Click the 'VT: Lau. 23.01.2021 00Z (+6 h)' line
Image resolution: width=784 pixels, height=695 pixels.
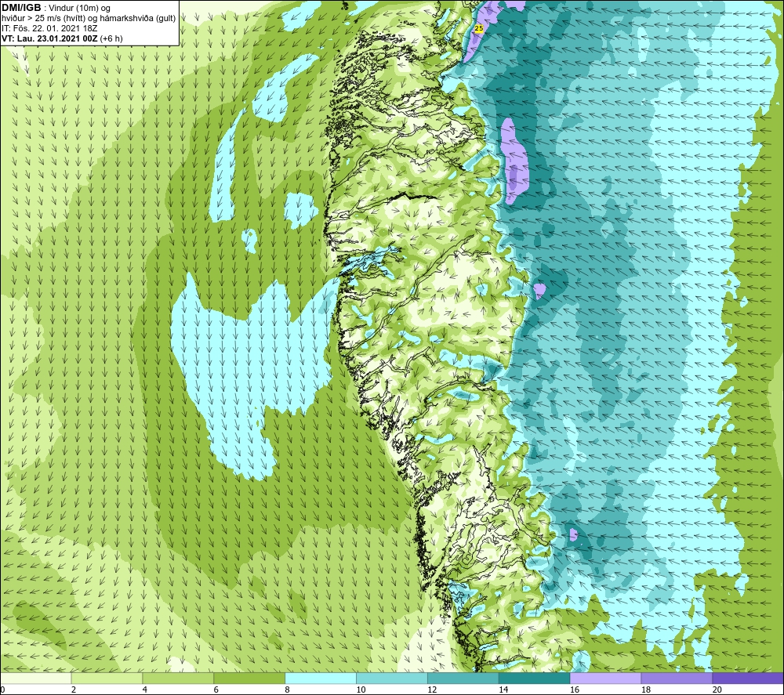point(62,38)
